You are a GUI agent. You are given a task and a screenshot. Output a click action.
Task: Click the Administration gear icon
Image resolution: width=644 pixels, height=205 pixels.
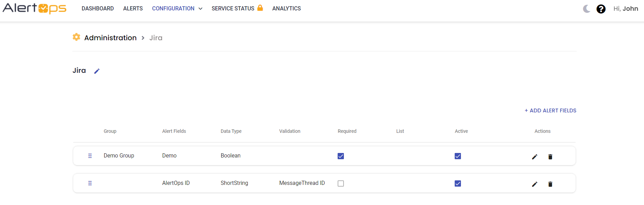[76, 37]
